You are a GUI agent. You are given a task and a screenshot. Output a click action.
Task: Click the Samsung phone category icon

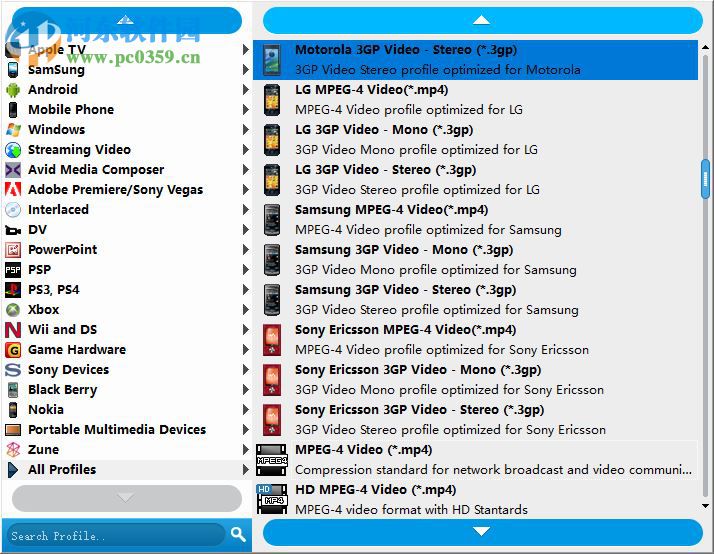[13, 70]
